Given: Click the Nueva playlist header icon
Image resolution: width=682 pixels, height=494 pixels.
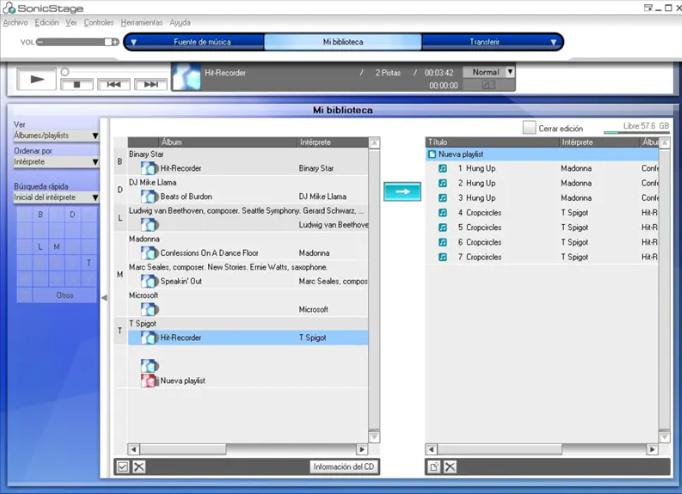Looking at the screenshot, I should coord(432,154).
